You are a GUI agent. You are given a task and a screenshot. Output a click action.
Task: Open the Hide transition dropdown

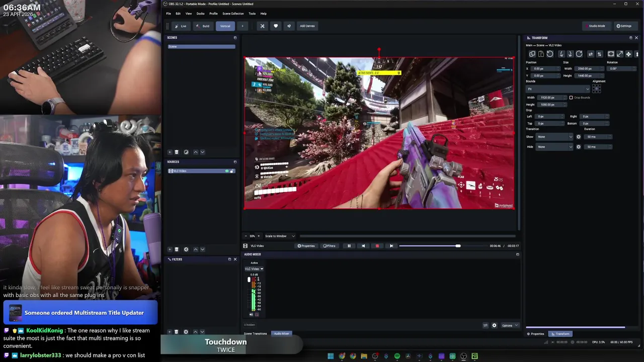click(x=554, y=147)
